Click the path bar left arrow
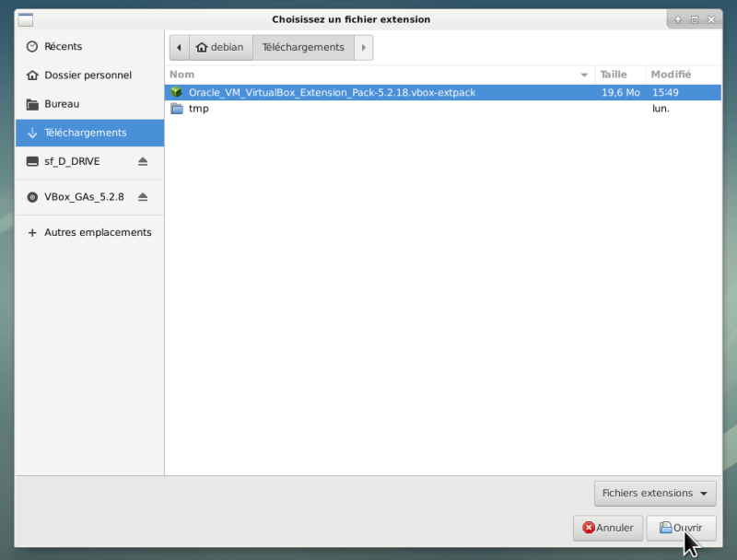This screenshot has width=737, height=560. 179,48
